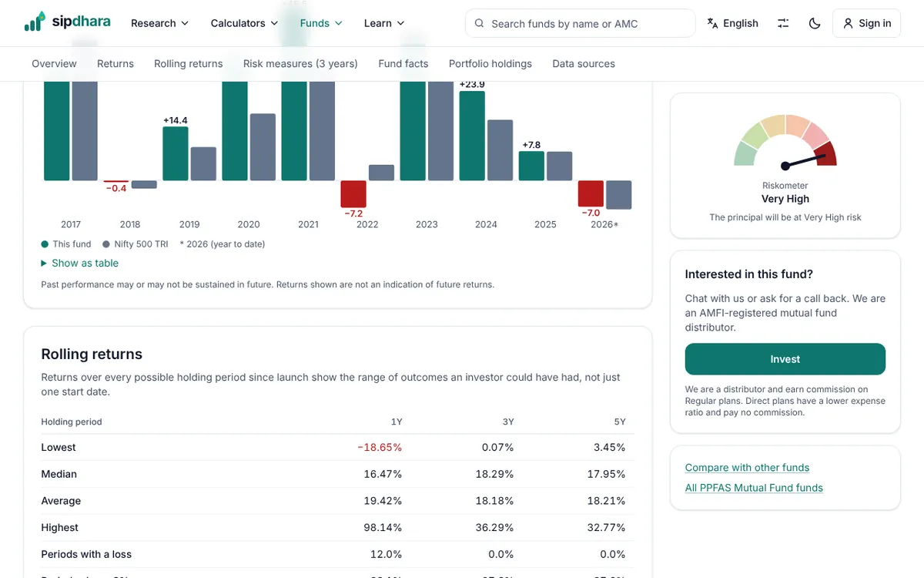Click the Rolling returns heading
The width and height of the screenshot is (924, 578).
coord(92,355)
